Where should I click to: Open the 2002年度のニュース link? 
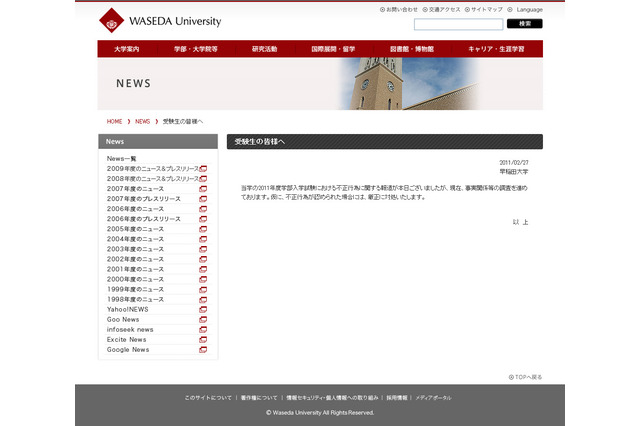coord(136,260)
